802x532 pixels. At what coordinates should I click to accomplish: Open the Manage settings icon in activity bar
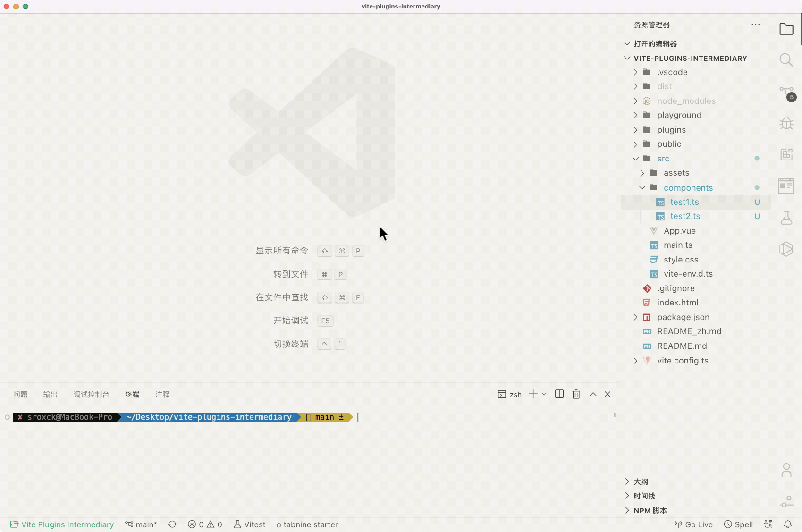[786, 501]
